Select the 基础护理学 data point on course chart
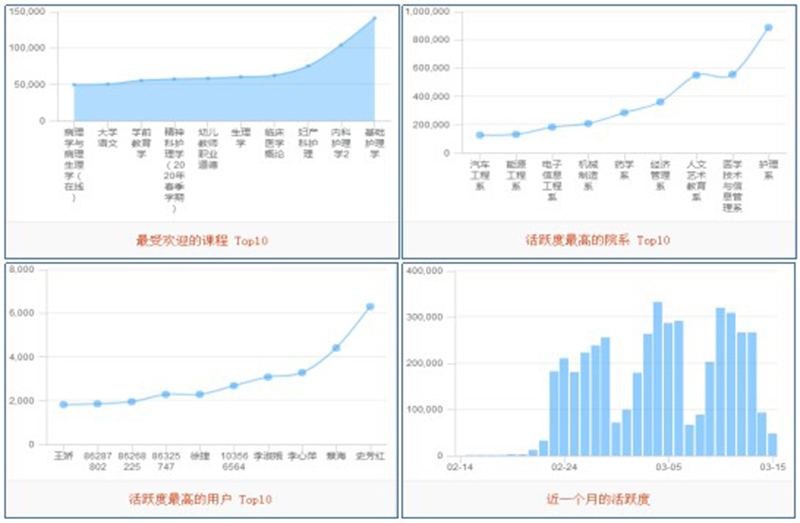The width and height of the screenshot is (800, 523). coord(374,18)
